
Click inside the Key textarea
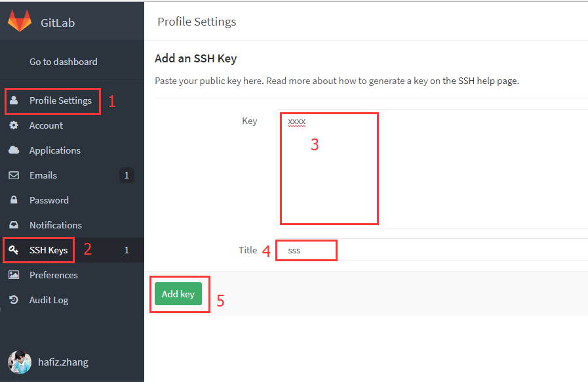[329, 168]
